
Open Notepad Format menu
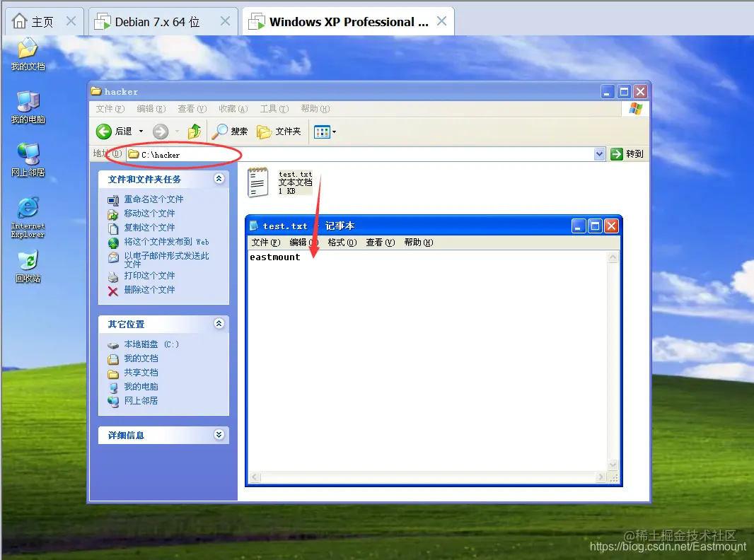tap(342, 243)
